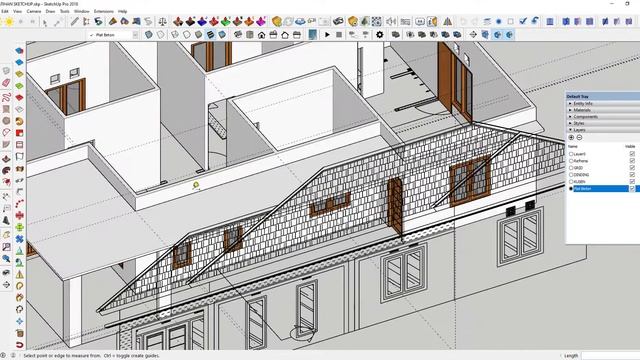Set camera to Top view
This screenshot has width=640, height=360.
click(x=250, y=35)
